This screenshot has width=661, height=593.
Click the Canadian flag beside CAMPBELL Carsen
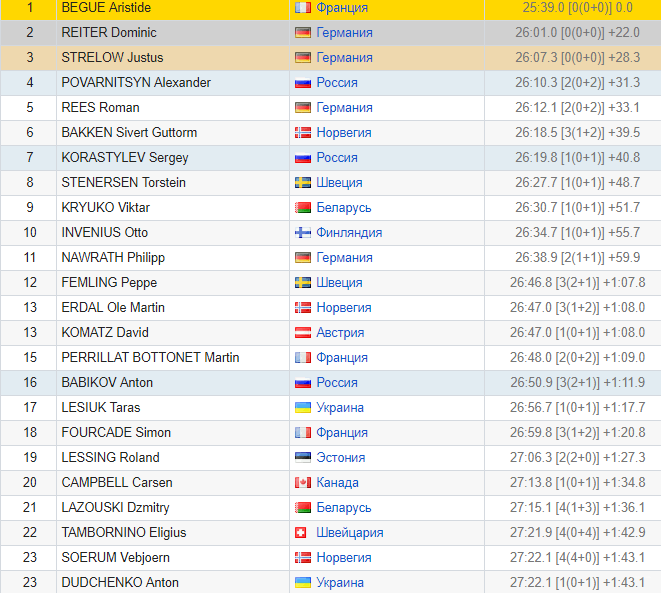click(303, 482)
